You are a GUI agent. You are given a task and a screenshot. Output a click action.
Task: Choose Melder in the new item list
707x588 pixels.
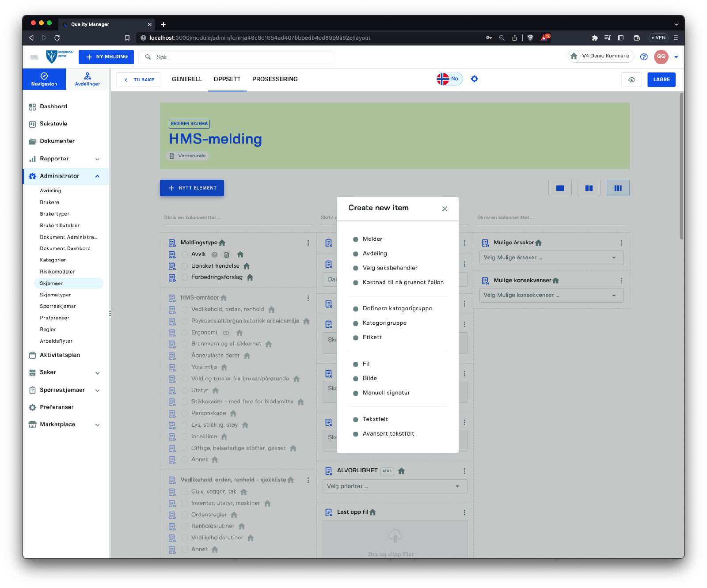click(x=372, y=239)
